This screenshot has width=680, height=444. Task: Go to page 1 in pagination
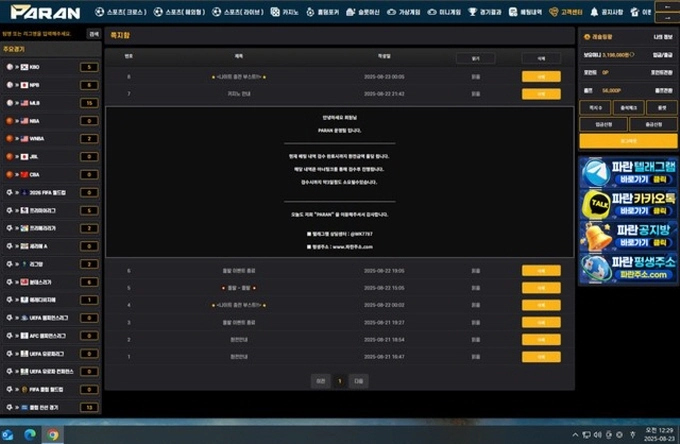[x=340, y=381]
